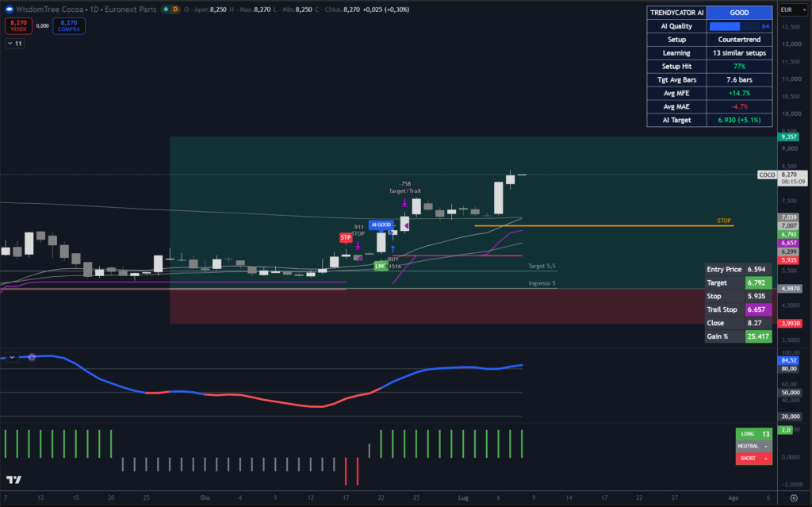The width and height of the screenshot is (812, 507).
Task: Click the blue AI GOOD signal label
Action: tap(381, 225)
